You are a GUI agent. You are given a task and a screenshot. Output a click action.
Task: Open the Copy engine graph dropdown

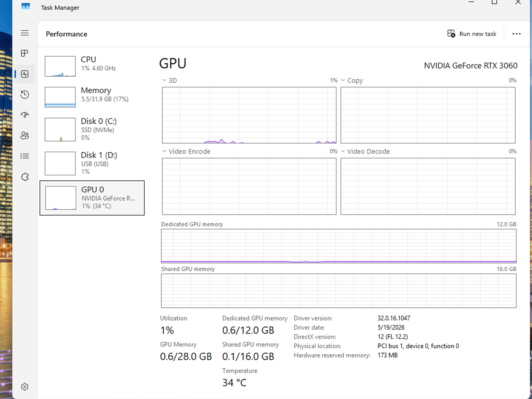click(x=343, y=80)
